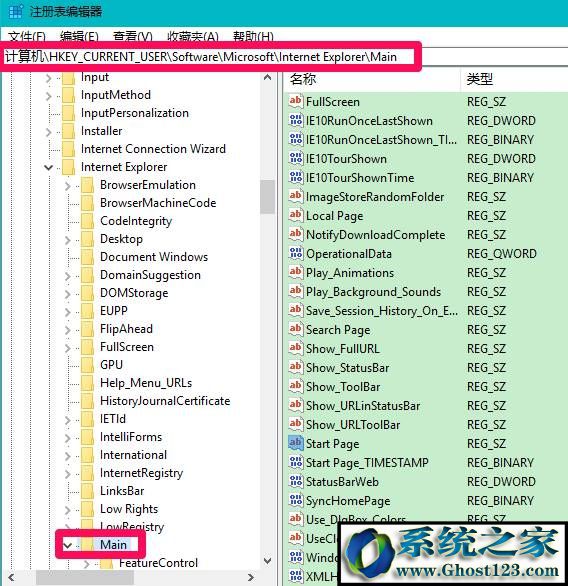Expand the BrowserEmulation key
Screen dimensions: 568x586
(68, 185)
